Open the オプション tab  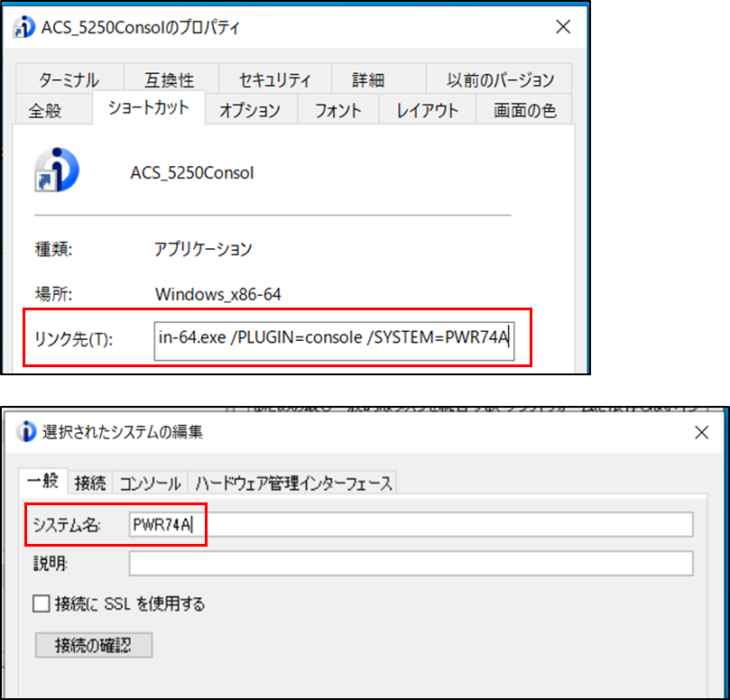click(x=251, y=110)
